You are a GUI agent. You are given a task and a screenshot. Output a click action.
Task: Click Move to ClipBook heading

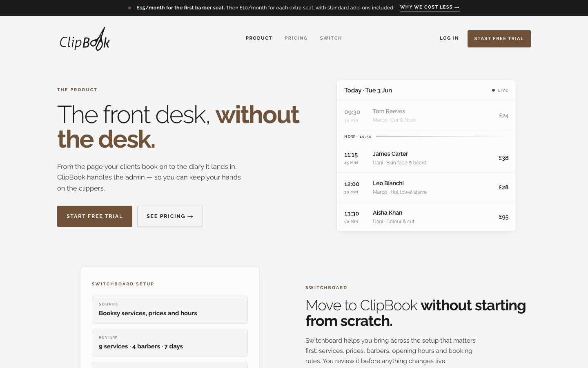(x=416, y=313)
